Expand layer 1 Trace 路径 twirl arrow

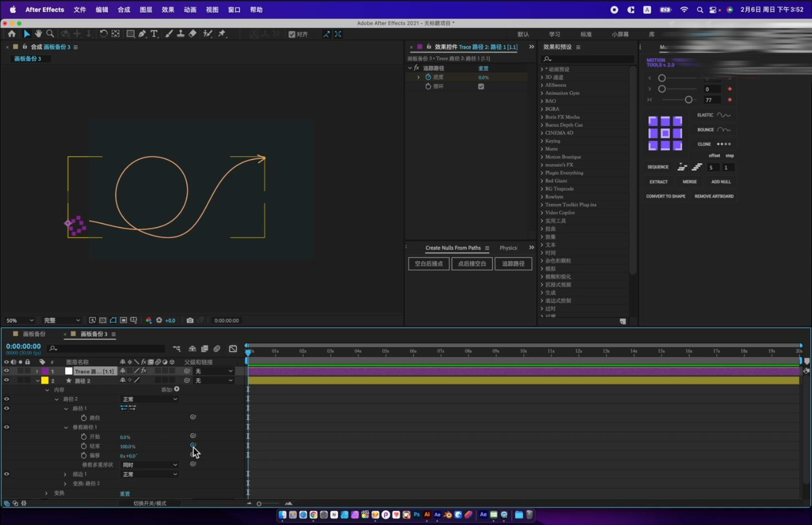click(37, 371)
